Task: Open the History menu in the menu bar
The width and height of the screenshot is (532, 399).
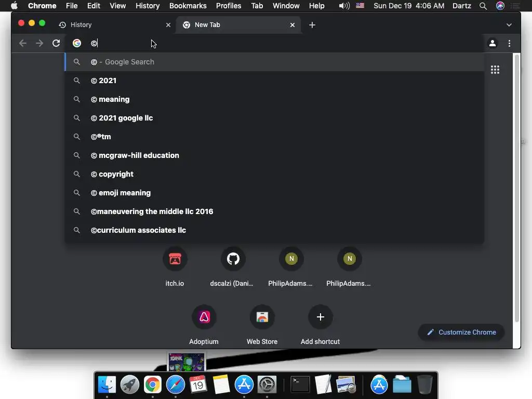Action: [148, 6]
